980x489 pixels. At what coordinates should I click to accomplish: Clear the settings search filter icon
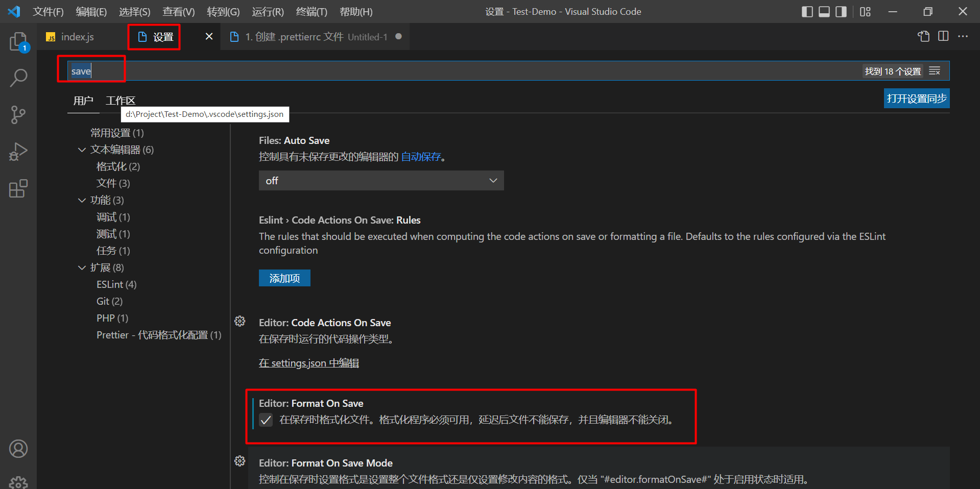click(x=935, y=71)
